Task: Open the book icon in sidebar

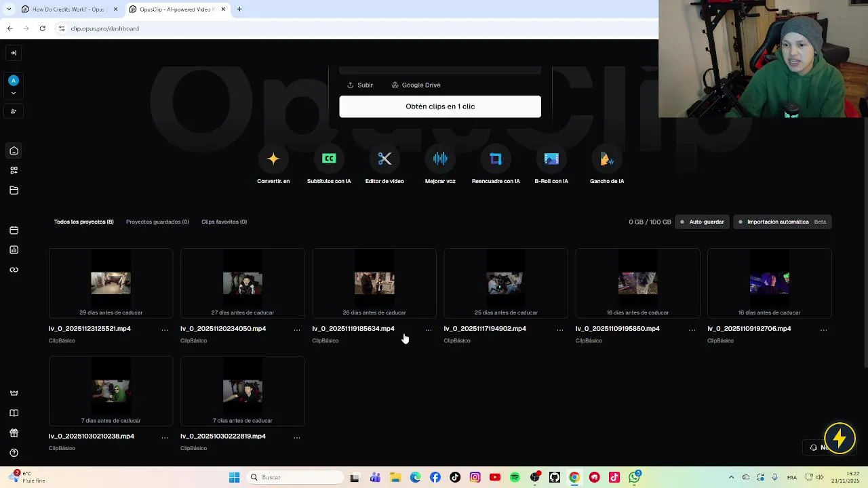Action: point(14,413)
